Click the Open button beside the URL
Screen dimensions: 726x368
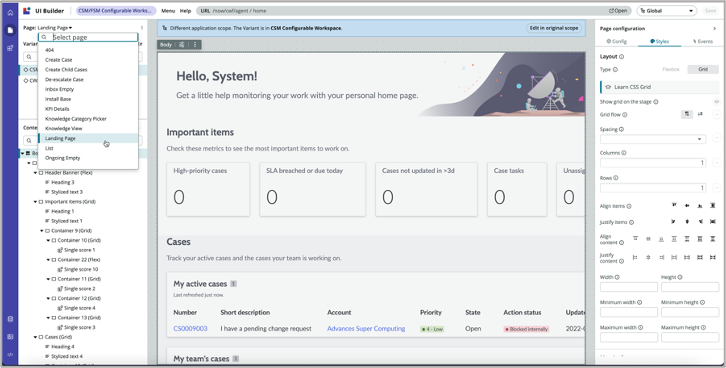[x=618, y=11]
